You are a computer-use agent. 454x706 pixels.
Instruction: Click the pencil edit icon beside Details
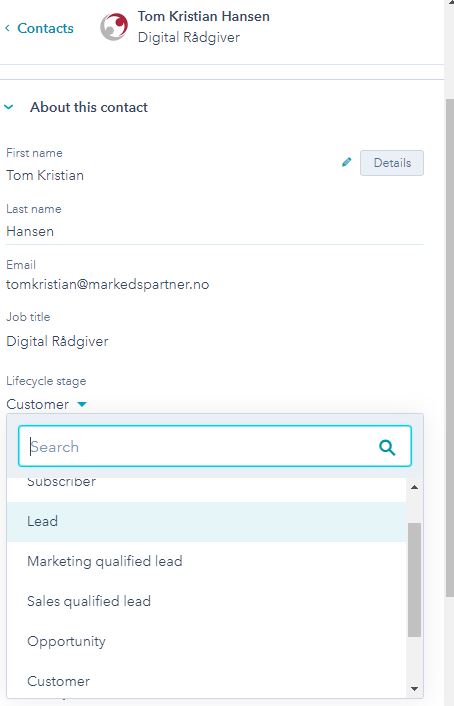[x=346, y=163]
